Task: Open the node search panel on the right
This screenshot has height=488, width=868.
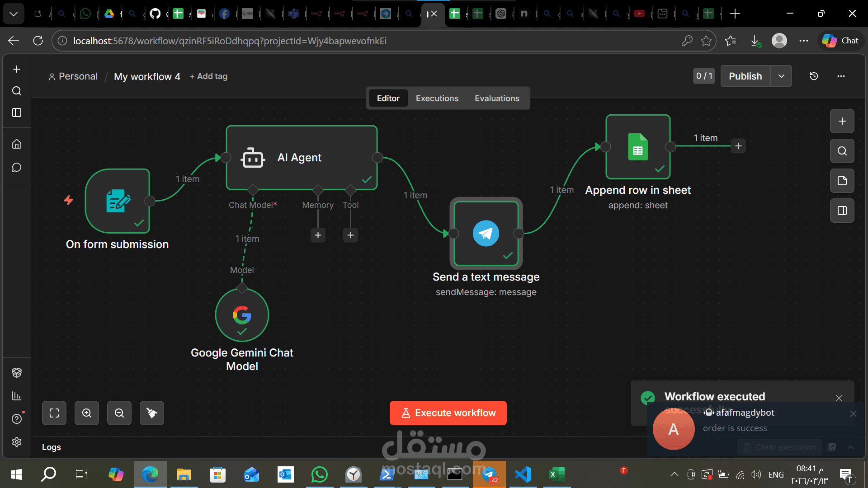Action: [x=842, y=151]
